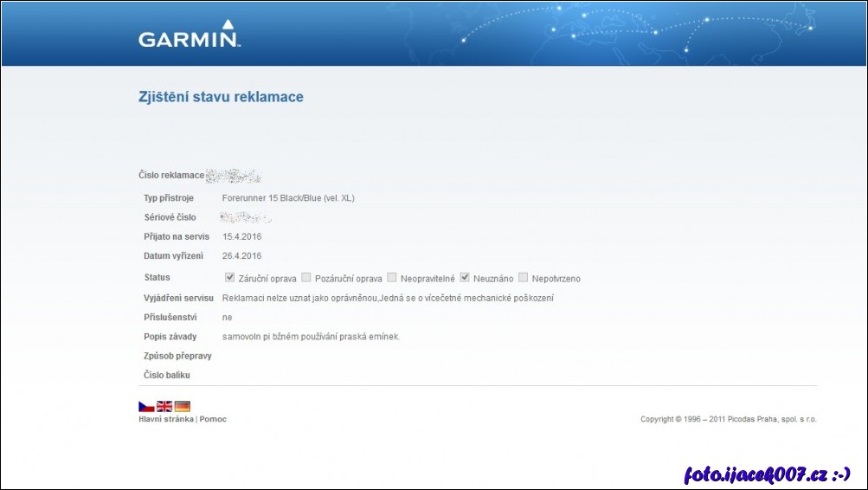Click the Picodas Praha copyright text
Viewport: 868px width, 490px height.
point(728,419)
